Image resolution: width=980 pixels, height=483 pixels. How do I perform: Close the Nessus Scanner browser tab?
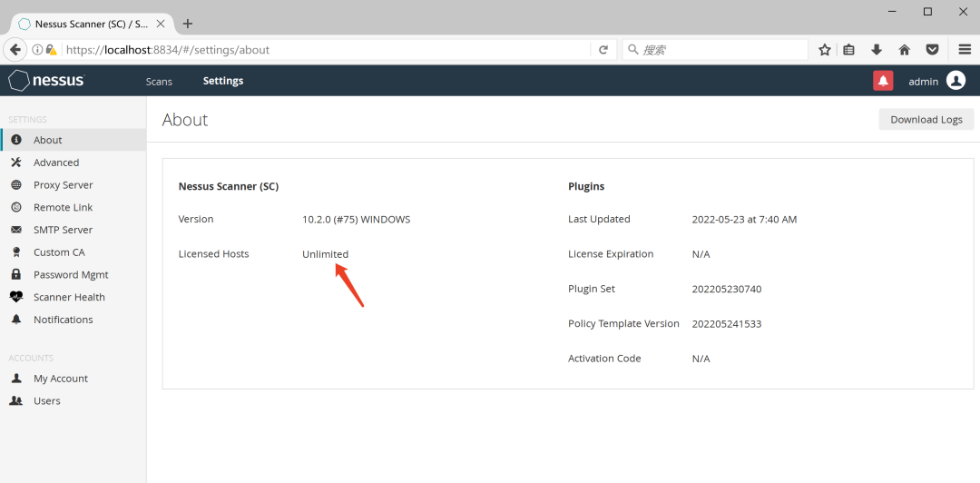pos(160,24)
